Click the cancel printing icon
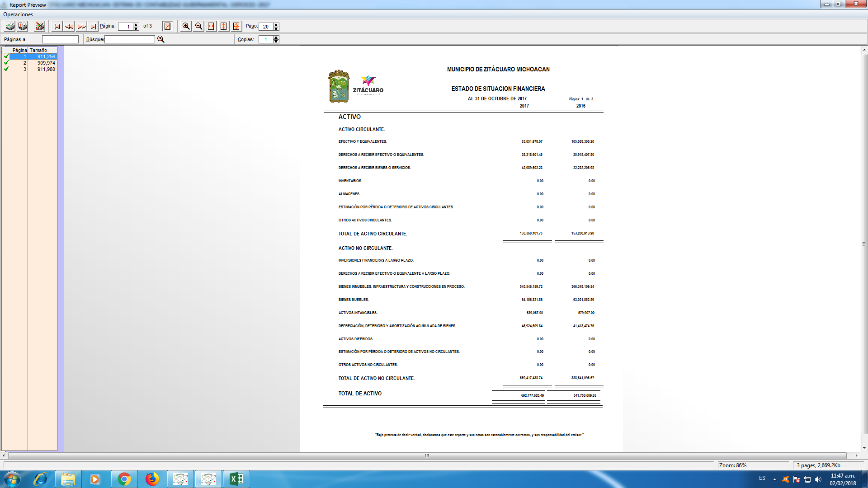 pyautogui.click(x=40, y=26)
